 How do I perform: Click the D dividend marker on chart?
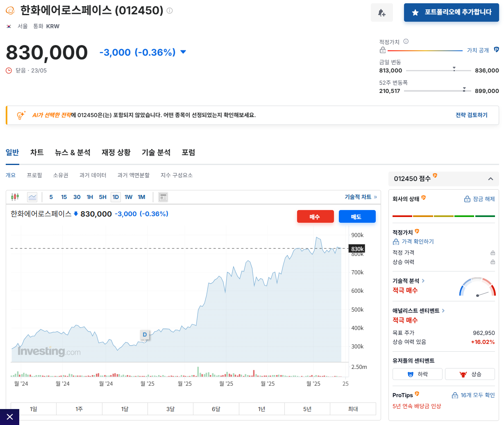click(x=145, y=335)
